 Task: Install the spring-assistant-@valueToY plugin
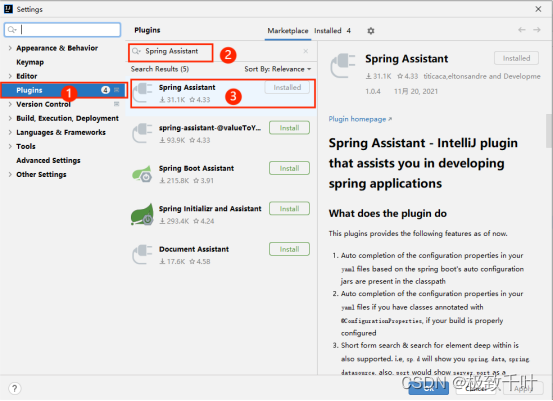[x=289, y=128]
